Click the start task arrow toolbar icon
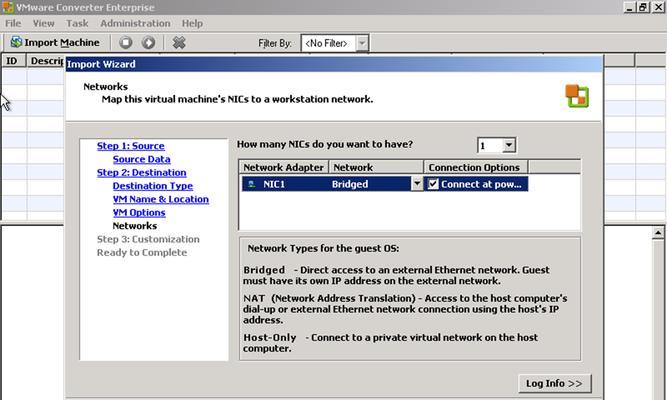 tap(148, 43)
